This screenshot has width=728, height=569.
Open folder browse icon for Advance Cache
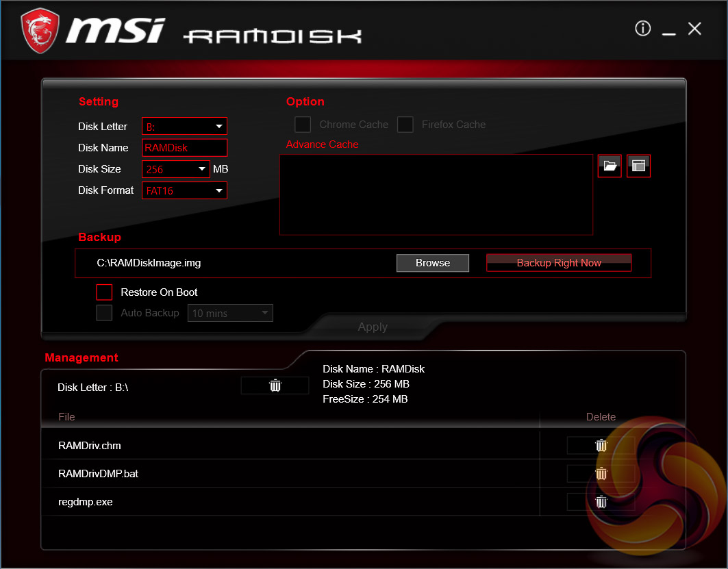click(x=610, y=166)
